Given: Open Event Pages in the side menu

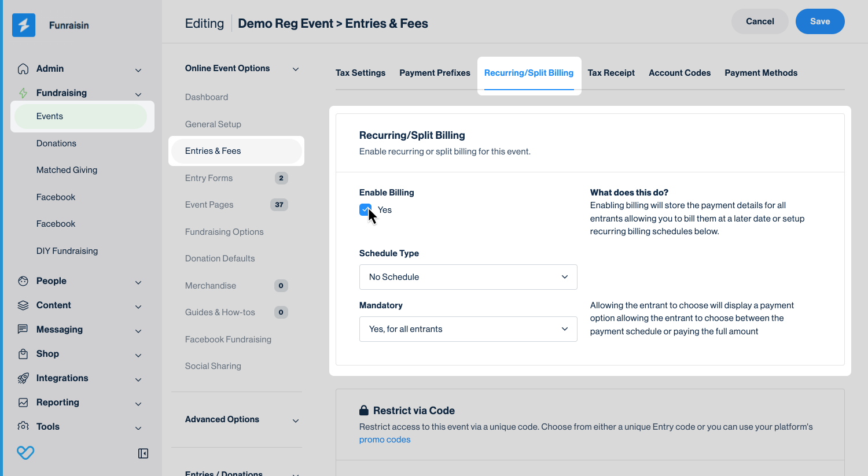Looking at the screenshot, I should (x=209, y=205).
